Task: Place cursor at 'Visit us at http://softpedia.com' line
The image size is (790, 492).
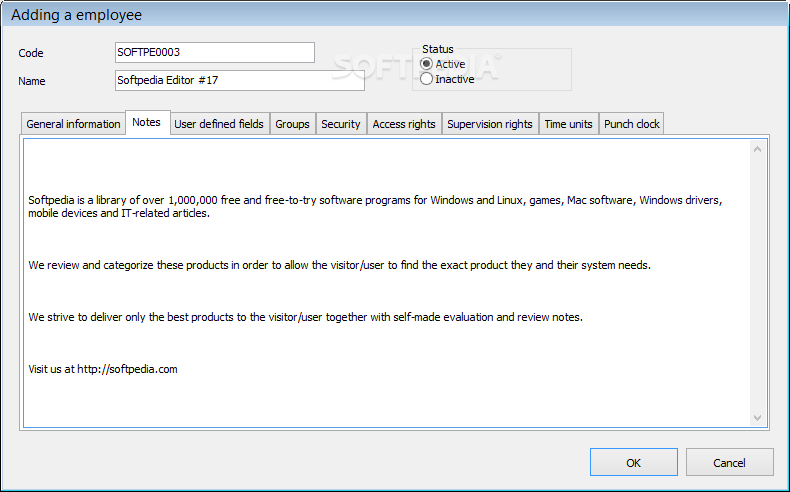Action: [x=103, y=369]
